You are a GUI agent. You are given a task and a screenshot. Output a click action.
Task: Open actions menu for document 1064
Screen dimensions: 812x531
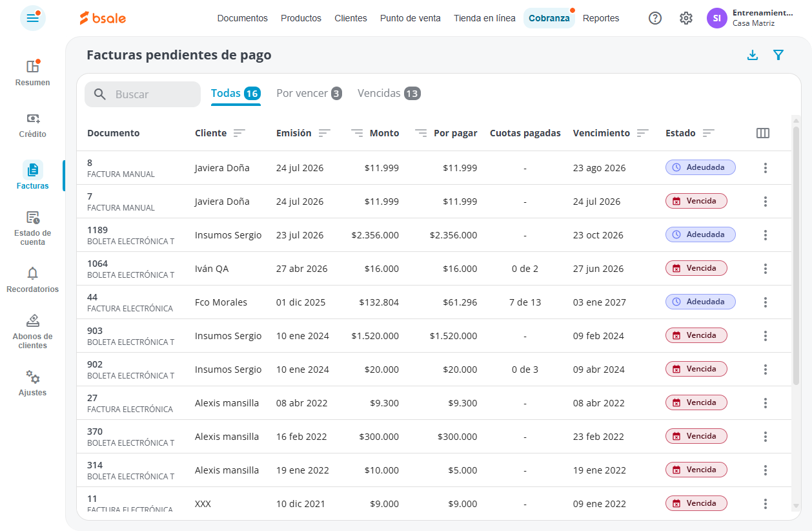(x=766, y=269)
